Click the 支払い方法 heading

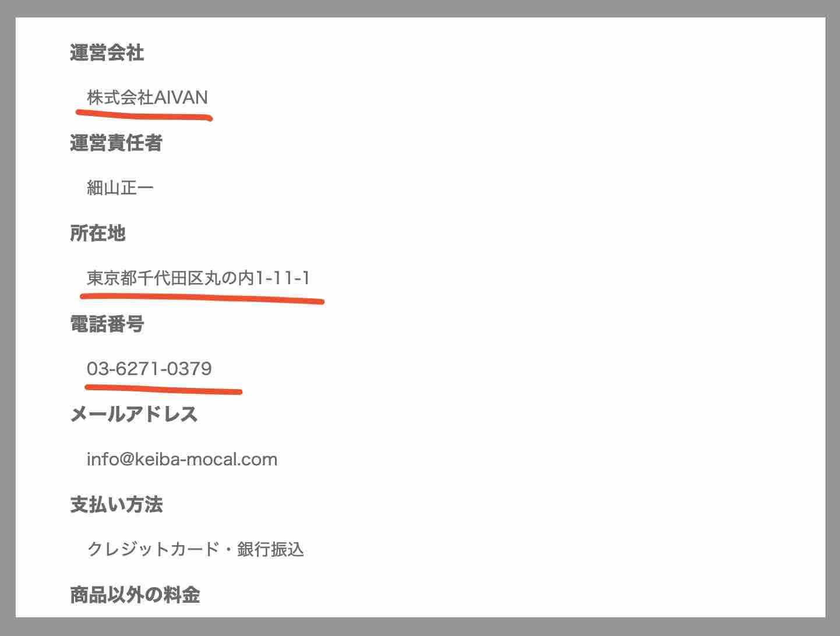(x=116, y=504)
